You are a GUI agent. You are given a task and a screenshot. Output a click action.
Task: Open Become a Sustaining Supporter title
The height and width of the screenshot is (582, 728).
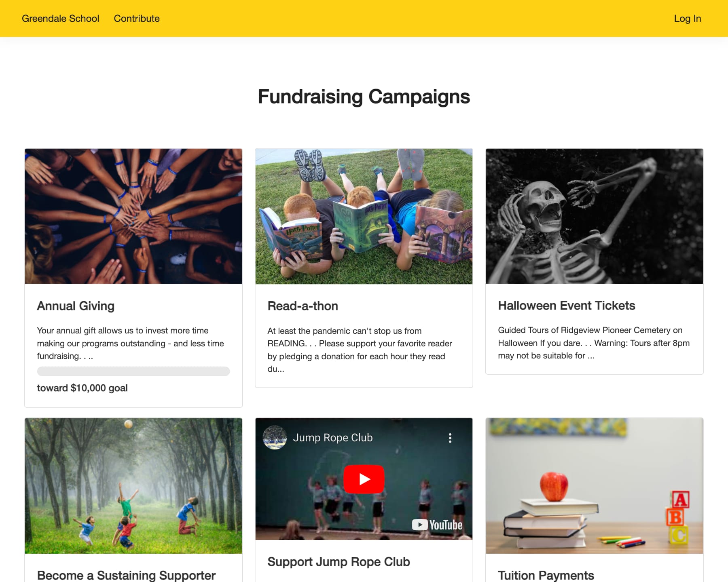126,575
